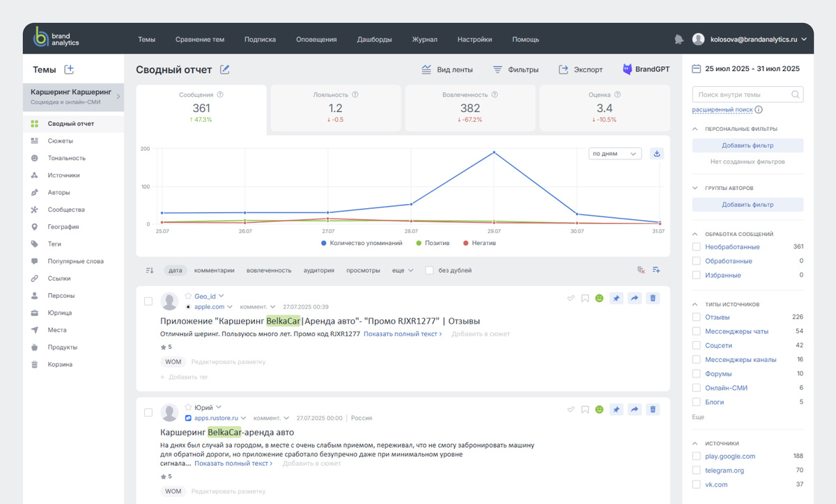Switch to the Вовлеченность metric tab

[470, 108]
